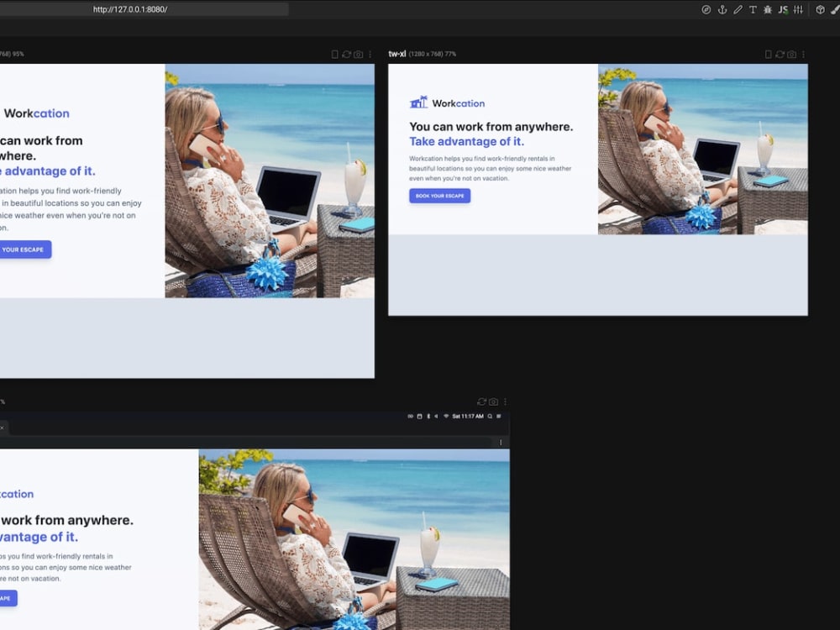840x630 pixels.
Task: Open the notification list icon in bottom preview
Action: coord(499,417)
